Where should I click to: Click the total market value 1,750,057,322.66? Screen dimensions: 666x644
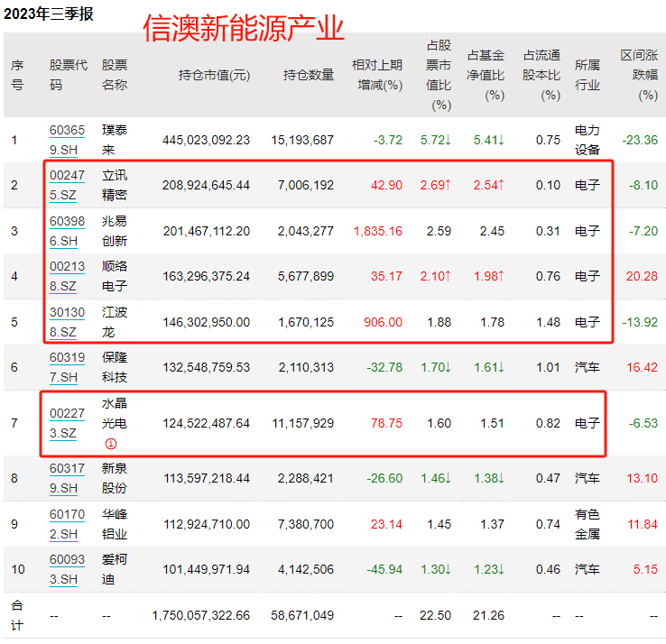[201, 615]
